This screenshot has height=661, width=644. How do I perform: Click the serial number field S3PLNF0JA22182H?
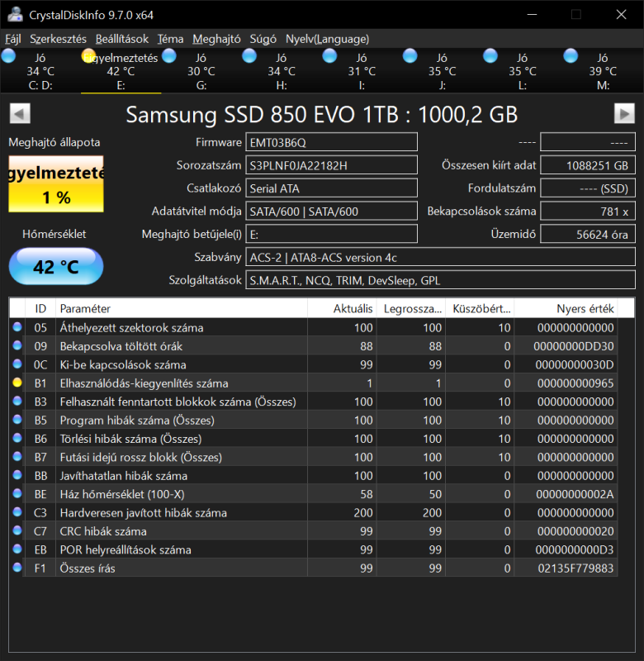pyautogui.click(x=331, y=165)
